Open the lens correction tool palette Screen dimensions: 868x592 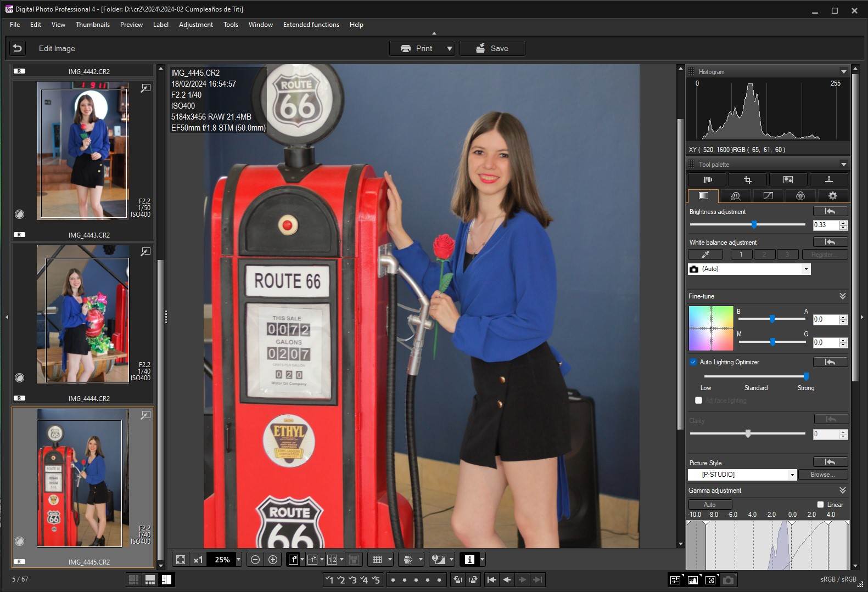[x=707, y=180]
